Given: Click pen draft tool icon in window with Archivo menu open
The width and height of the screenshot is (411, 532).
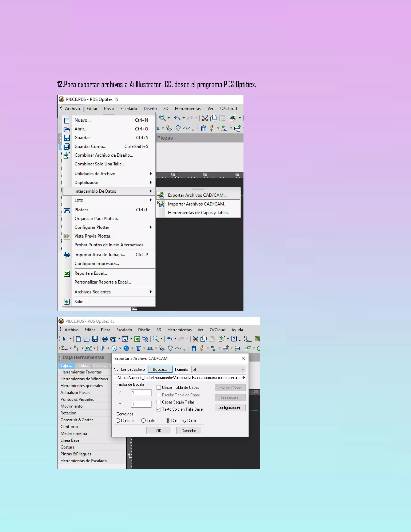Looking at the screenshot, I should (x=212, y=128).
